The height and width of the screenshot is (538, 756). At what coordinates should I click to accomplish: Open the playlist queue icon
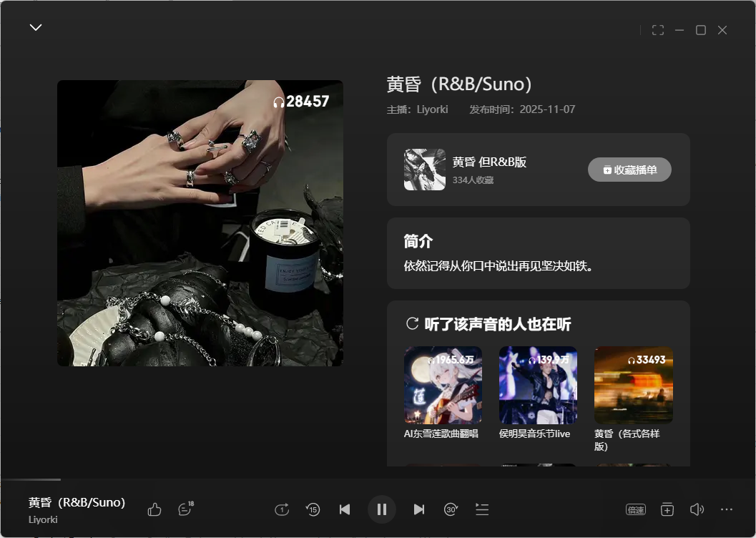482,509
